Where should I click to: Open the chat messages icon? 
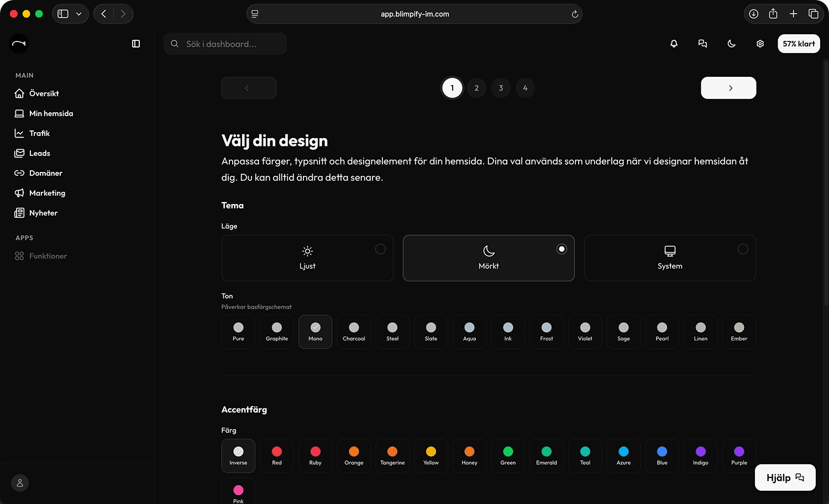702,44
